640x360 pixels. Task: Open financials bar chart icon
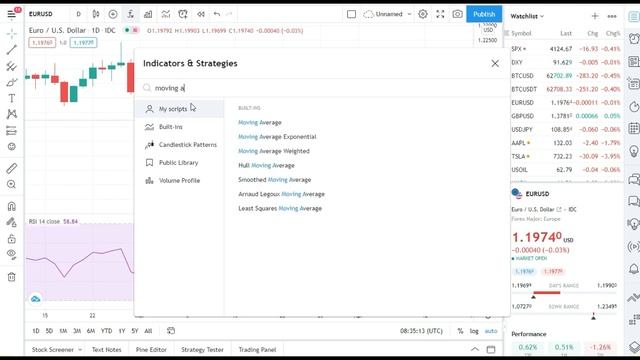click(x=148, y=14)
